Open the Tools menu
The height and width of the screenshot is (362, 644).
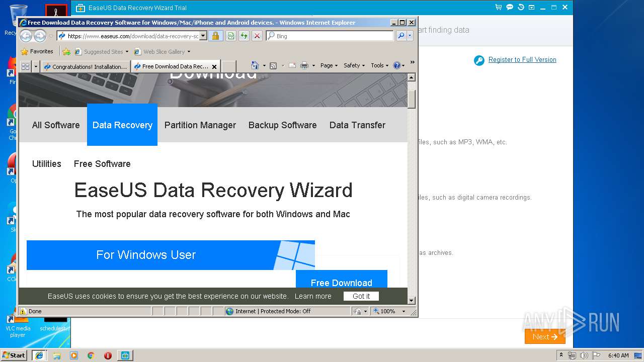coord(380,65)
